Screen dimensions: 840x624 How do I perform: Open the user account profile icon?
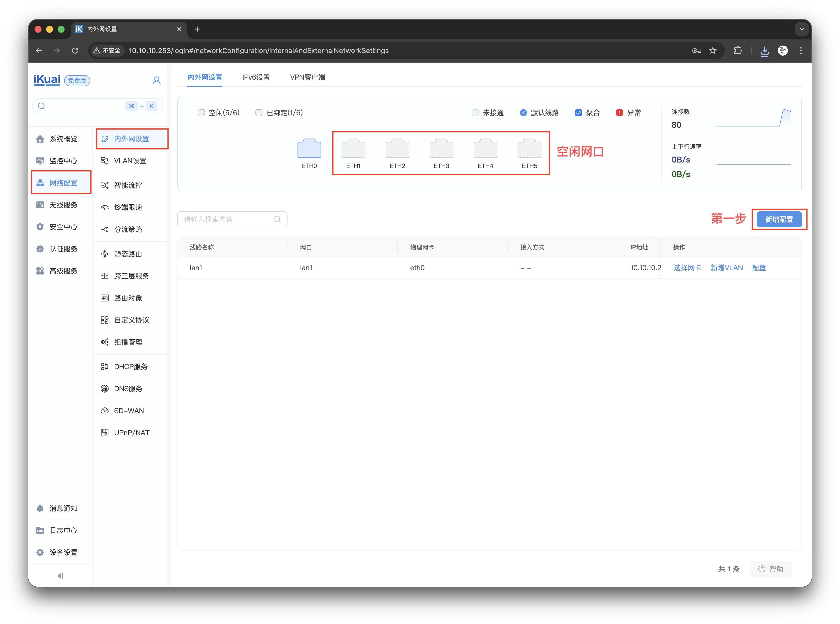(157, 80)
